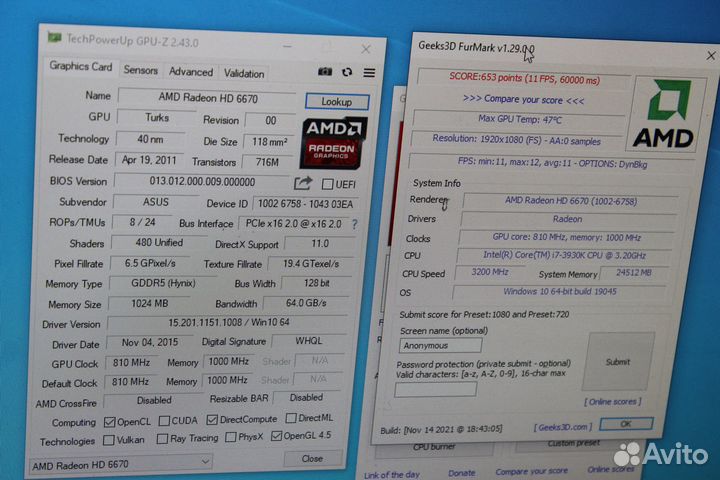The image size is (720, 480).
Task: Click the FPS: min:11, max:12 field
Action: 552,163
